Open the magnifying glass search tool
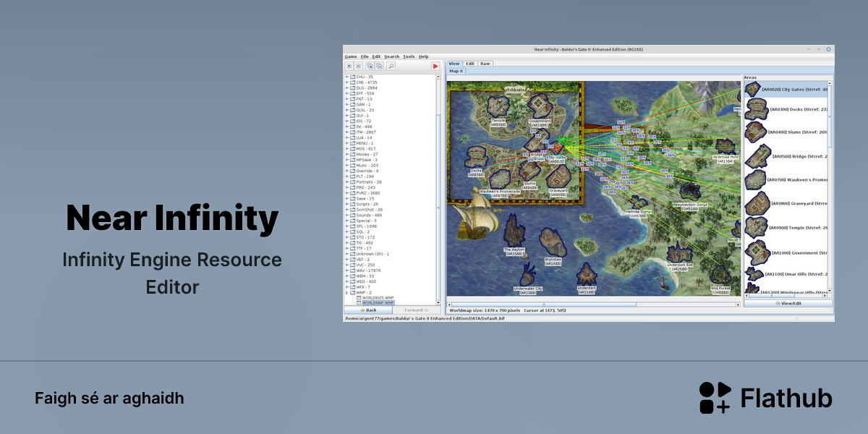The image size is (868, 434). click(x=391, y=66)
